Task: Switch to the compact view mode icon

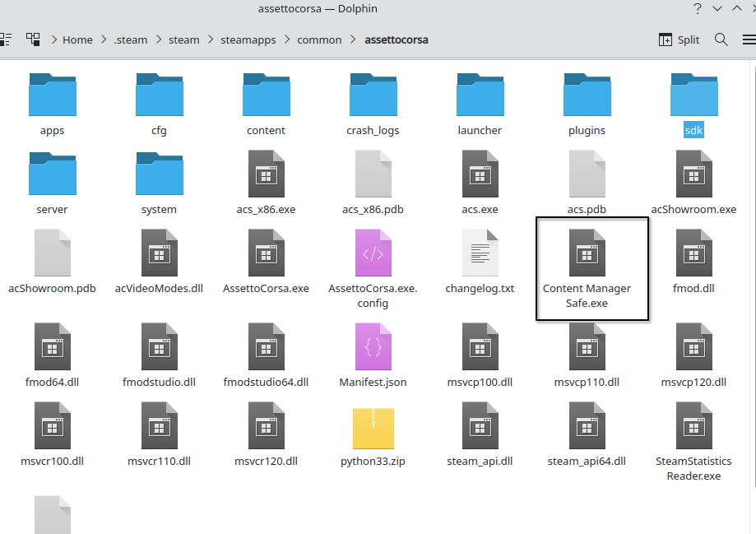Action: tap(5, 39)
